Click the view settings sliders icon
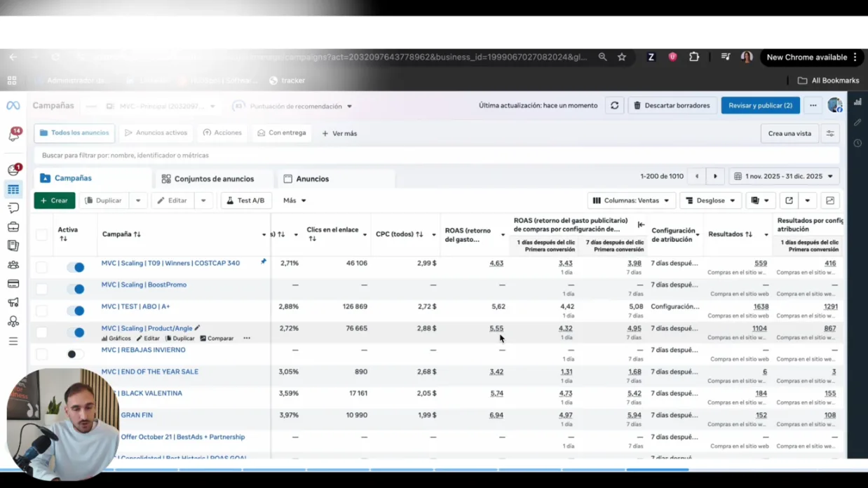 (x=830, y=133)
